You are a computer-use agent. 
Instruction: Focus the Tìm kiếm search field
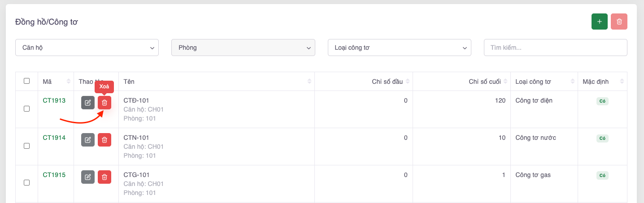[555, 48]
